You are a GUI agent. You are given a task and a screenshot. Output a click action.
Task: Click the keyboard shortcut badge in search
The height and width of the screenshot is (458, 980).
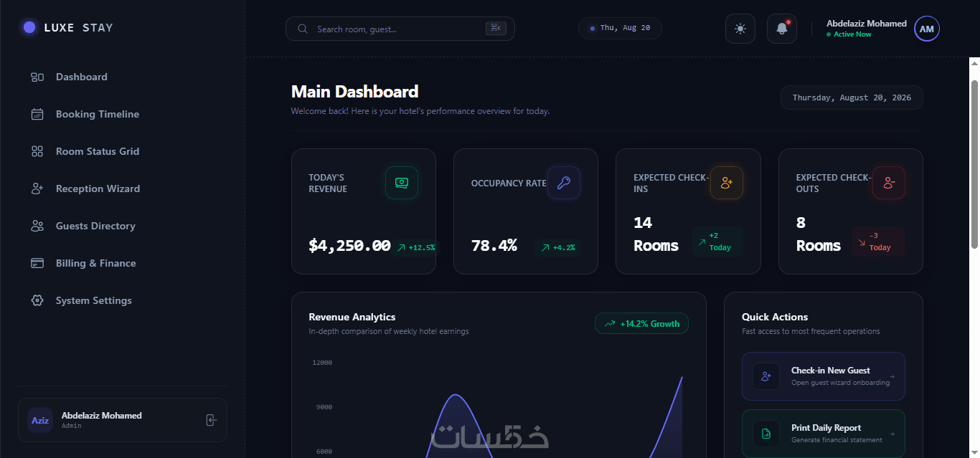(x=496, y=29)
